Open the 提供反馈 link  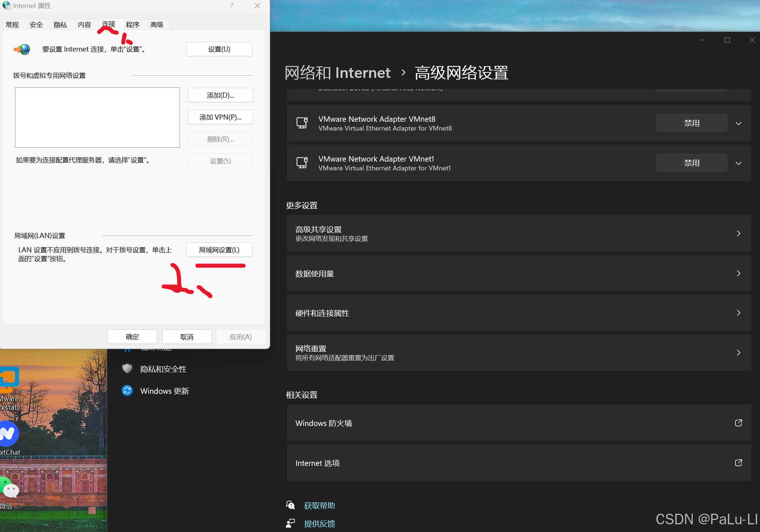click(x=319, y=524)
